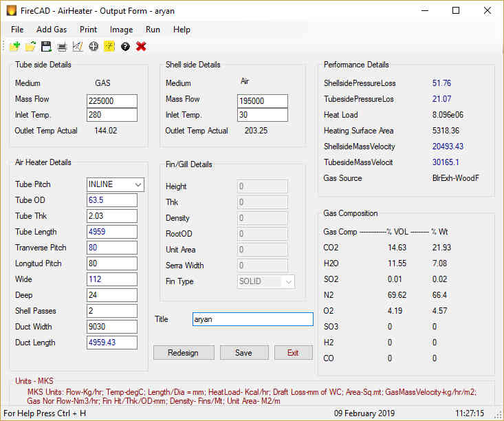The width and height of the screenshot is (504, 421).
Task: Click the status bar date 09 February 2019
Action: [364, 413]
